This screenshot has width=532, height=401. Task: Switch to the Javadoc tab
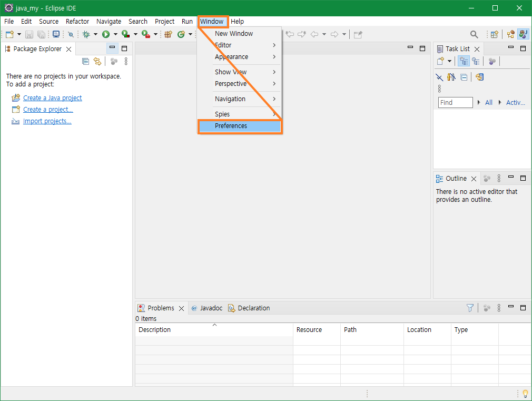(207, 308)
